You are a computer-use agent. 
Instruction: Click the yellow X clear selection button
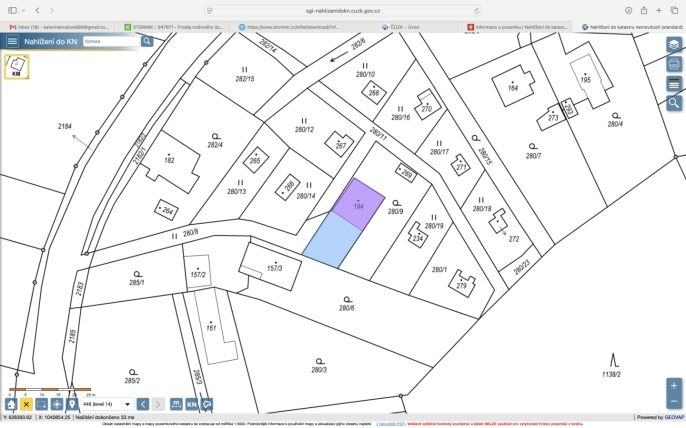click(x=26, y=404)
